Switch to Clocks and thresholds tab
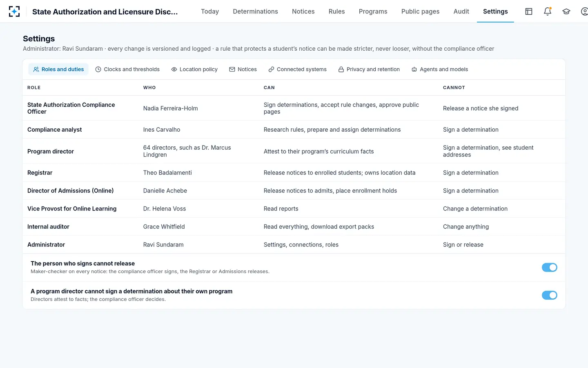This screenshot has width=588, height=368. pyautogui.click(x=127, y=70)
